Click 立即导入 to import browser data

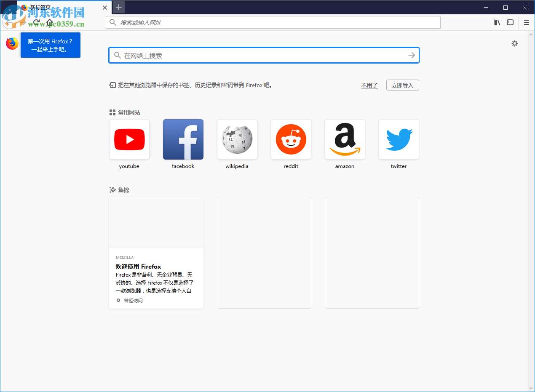402,85
